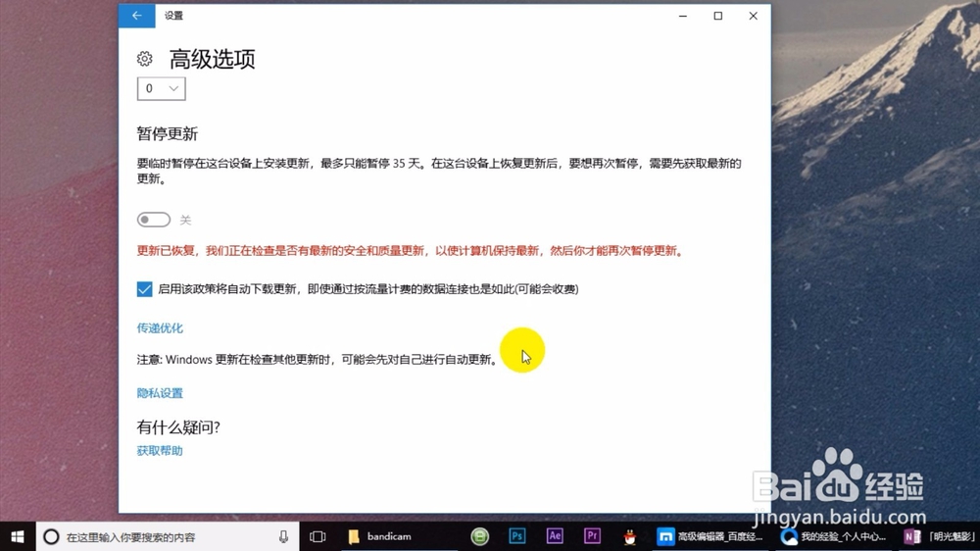
Task: Close the Settings window
Action: click(753, 16)
